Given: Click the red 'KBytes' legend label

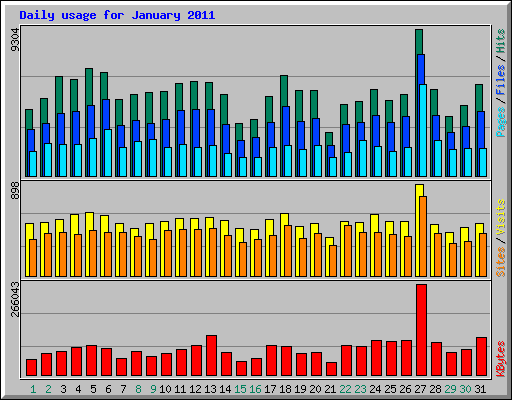Looking at the screenshot, I should (501, 359).
